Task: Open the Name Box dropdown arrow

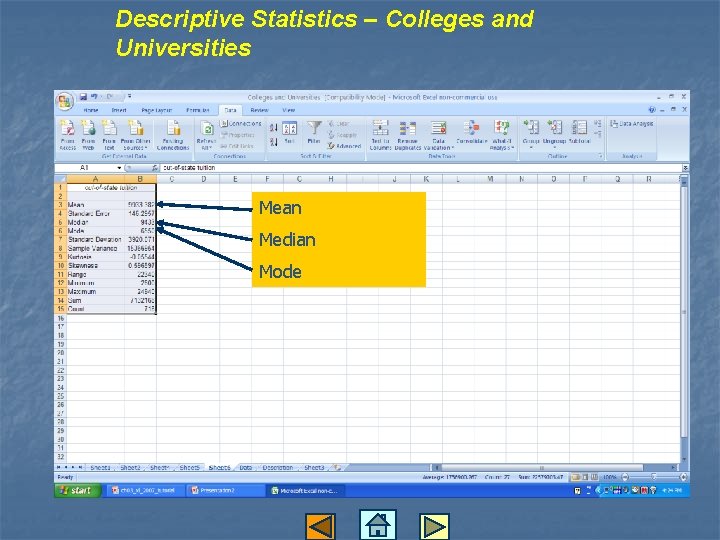Action: tap(119, 168)
